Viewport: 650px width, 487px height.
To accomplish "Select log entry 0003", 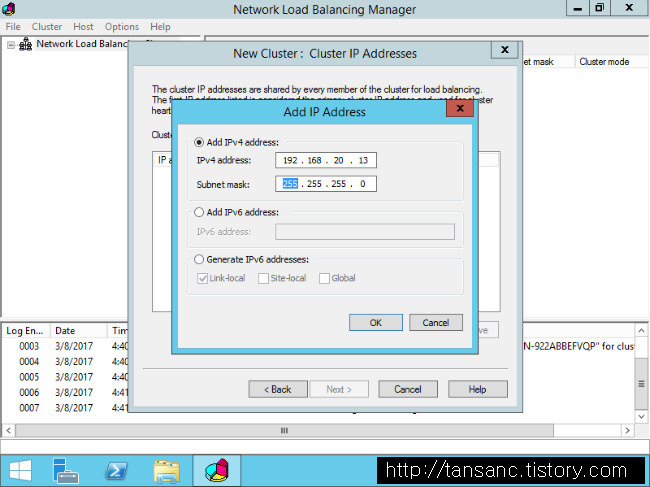I will tap(29, 346).
